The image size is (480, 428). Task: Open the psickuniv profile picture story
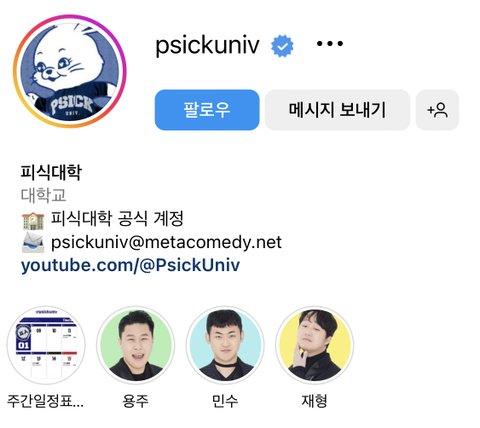point(70,71)
